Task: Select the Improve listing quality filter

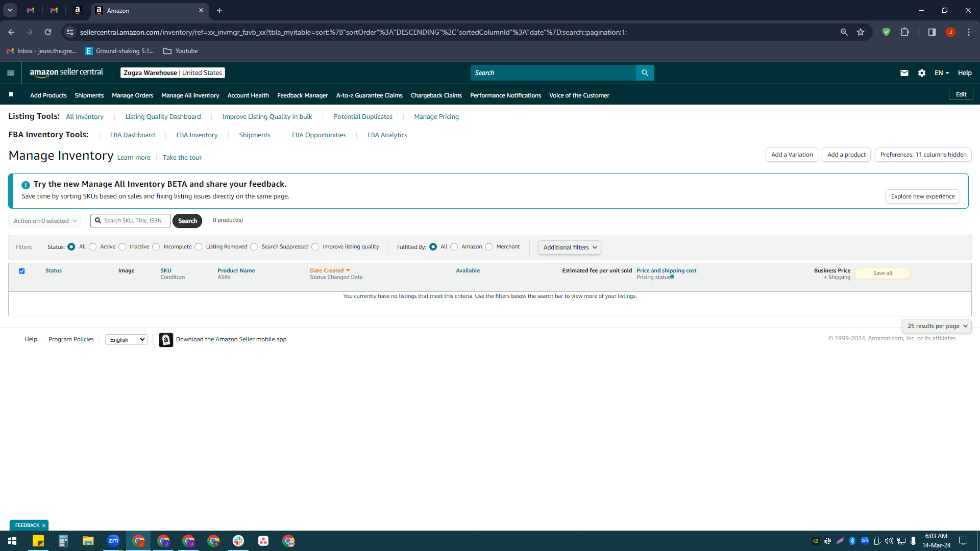Action: (x=315, y=247)
